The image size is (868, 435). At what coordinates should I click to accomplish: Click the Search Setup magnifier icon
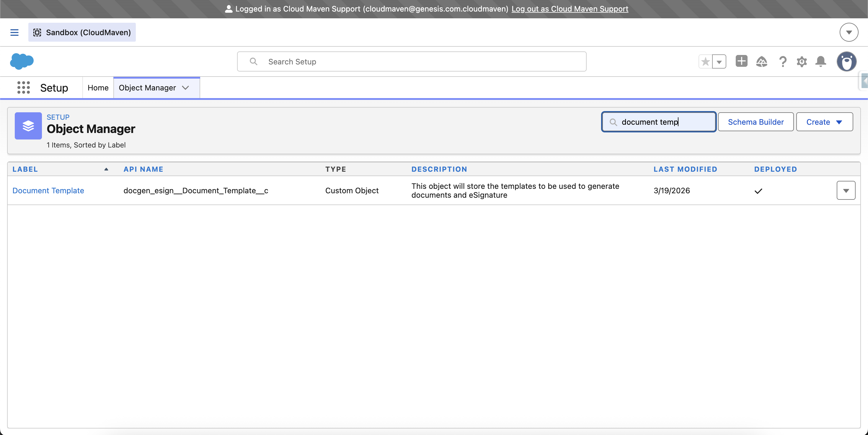coord(253,61)
